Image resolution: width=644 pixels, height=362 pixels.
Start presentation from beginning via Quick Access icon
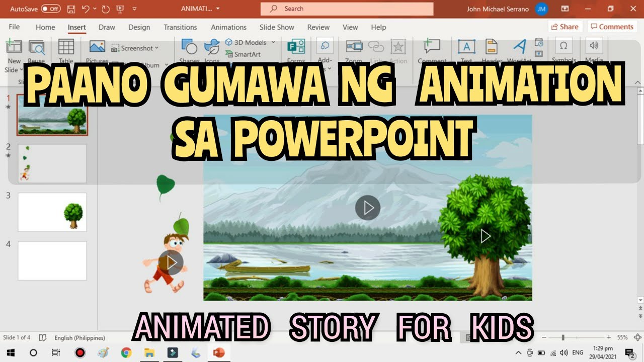pos(120,9)
